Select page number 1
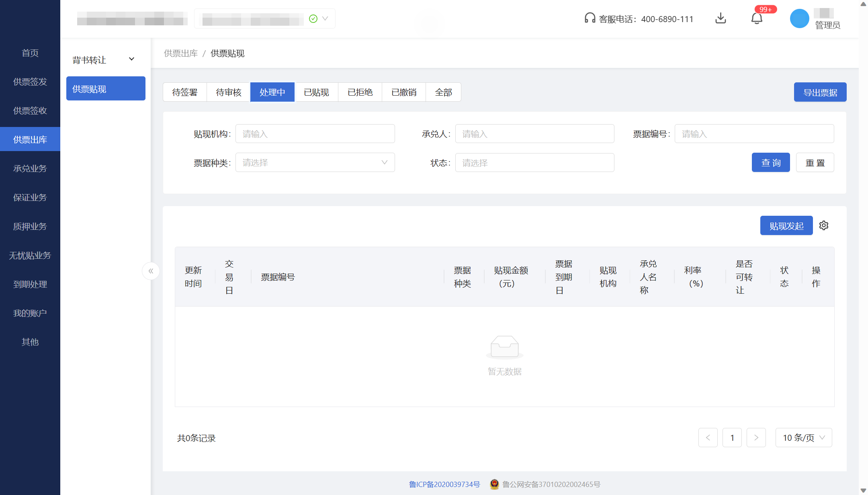Viewport: 868px width, 495px height. coord(732,438)
